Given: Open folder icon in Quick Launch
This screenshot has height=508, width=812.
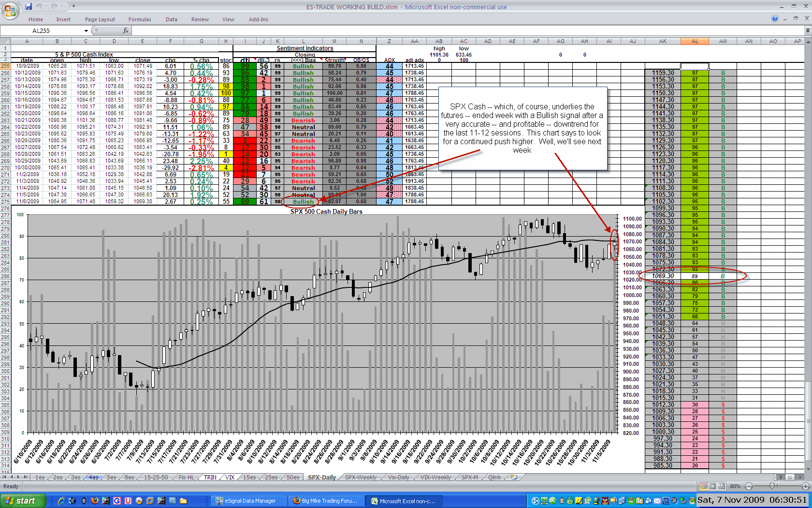Looking at the screenshot, I should (x=184, y=501).
